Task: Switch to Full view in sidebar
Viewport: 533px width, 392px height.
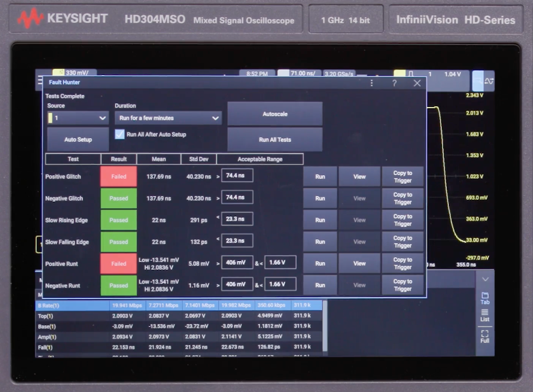Action: point(485,337)
